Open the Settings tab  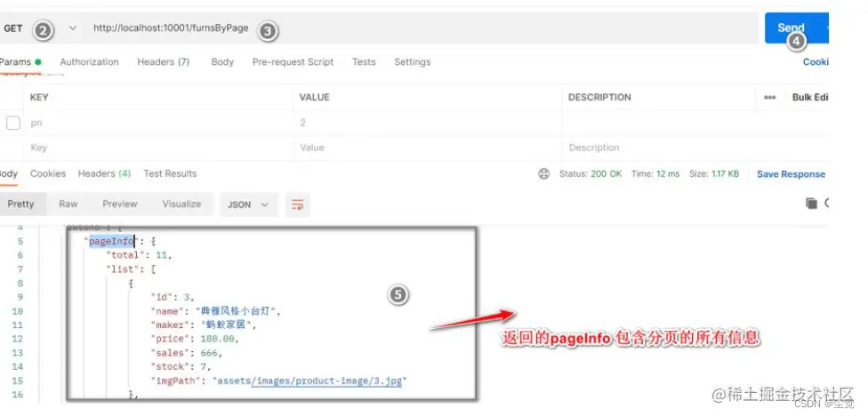pos(413,62)
